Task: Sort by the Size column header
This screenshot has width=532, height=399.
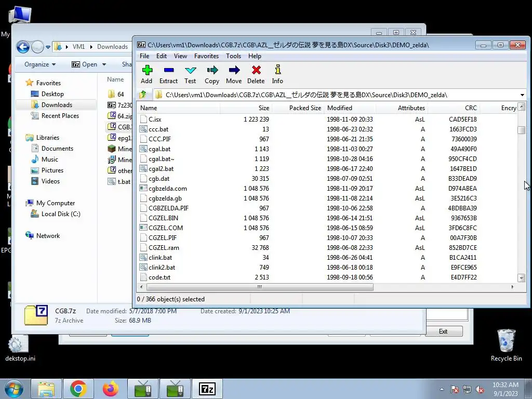Action: point(246,108)
